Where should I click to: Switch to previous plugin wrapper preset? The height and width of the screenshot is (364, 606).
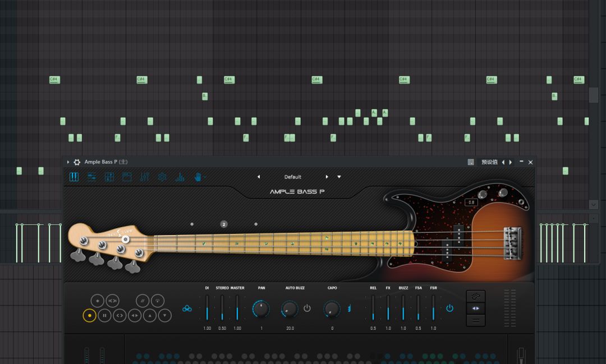pos(503,162)
